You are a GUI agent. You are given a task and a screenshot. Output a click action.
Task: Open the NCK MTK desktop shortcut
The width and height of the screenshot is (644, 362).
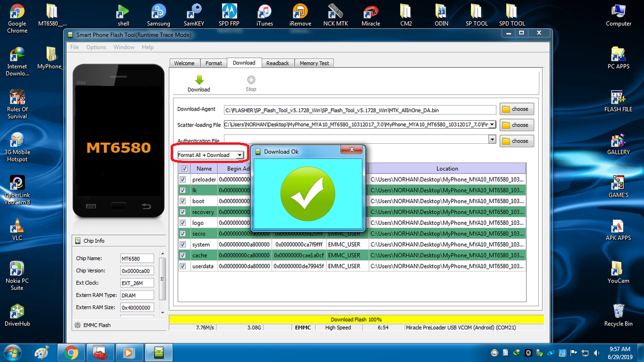point(336,15)
